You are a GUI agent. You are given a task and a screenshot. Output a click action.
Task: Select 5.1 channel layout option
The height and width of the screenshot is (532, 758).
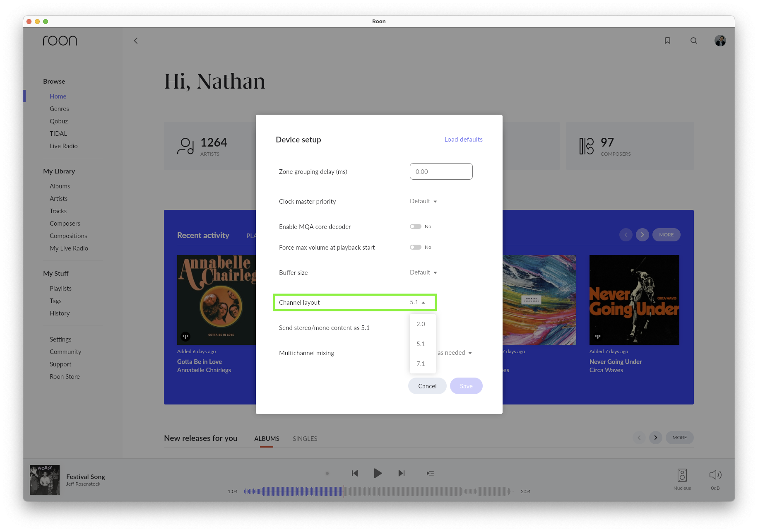click(422, 344)
